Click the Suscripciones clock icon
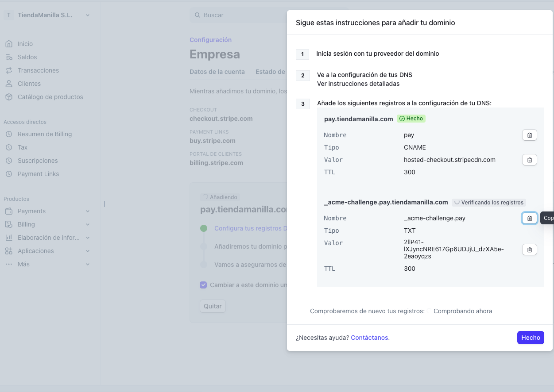Image resolution: width=554 pixels, height=392 pixels. coord(9,161)
